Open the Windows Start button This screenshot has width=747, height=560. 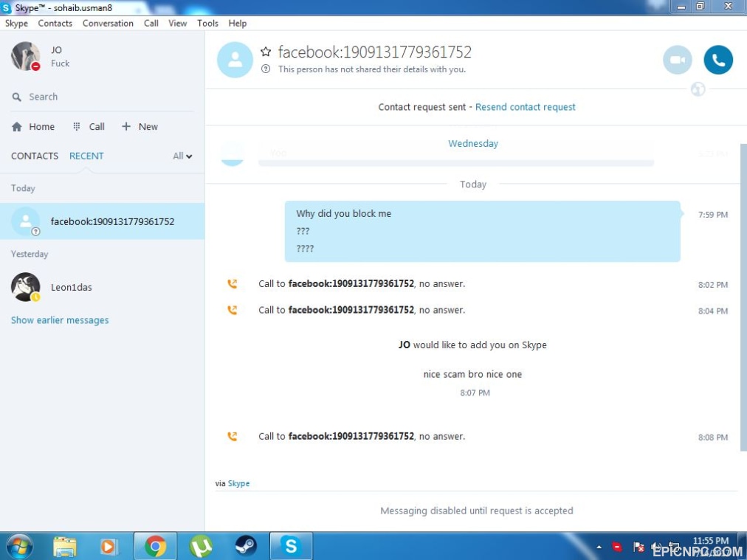coord(18,546)
